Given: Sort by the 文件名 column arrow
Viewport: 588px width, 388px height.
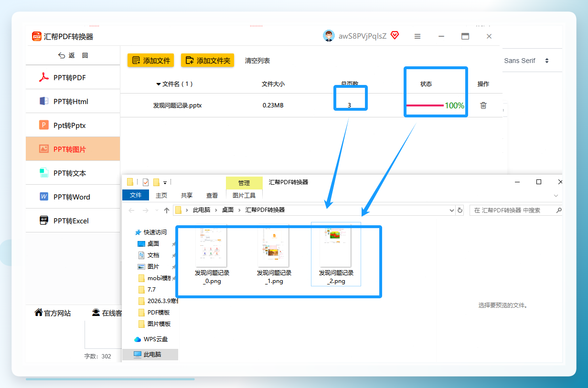Looking at the screenshot, I should [x=159, y=84].
